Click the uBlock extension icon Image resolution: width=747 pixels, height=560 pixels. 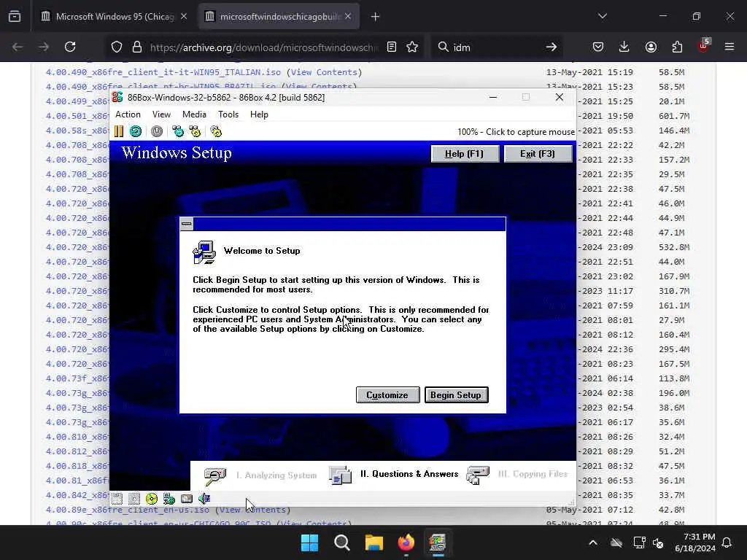click(703, 47)
